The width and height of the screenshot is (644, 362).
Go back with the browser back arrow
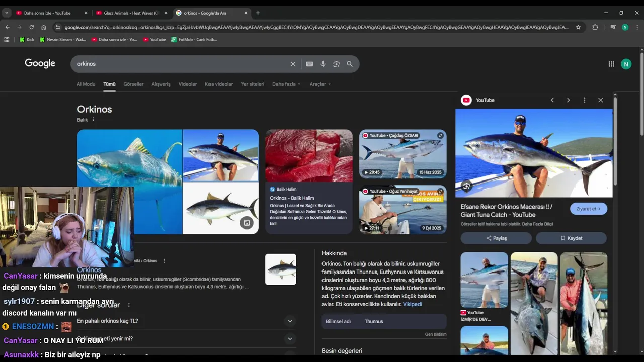[7, 27]
